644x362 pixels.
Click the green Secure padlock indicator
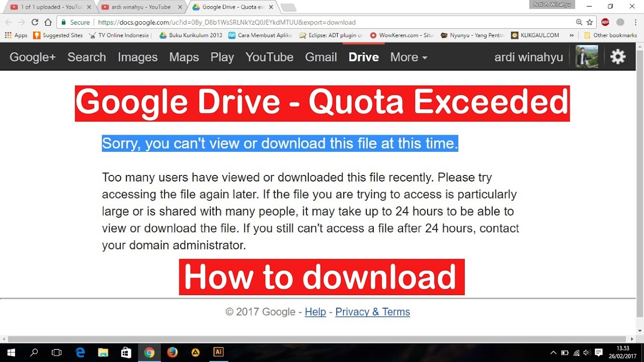click(x=75, y=22)
